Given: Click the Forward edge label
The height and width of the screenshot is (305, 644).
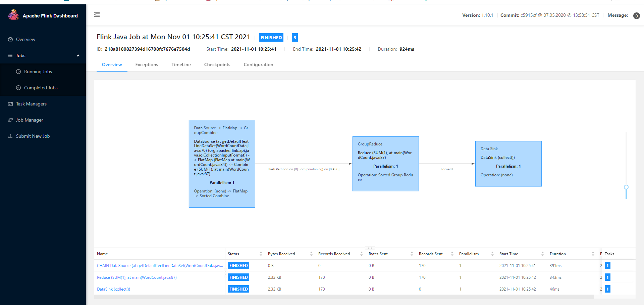Looking at the screenshot, I should (x=447, y=169).
